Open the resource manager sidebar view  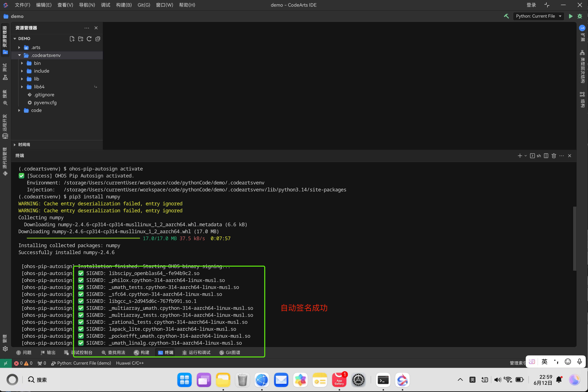click(5, 40)
